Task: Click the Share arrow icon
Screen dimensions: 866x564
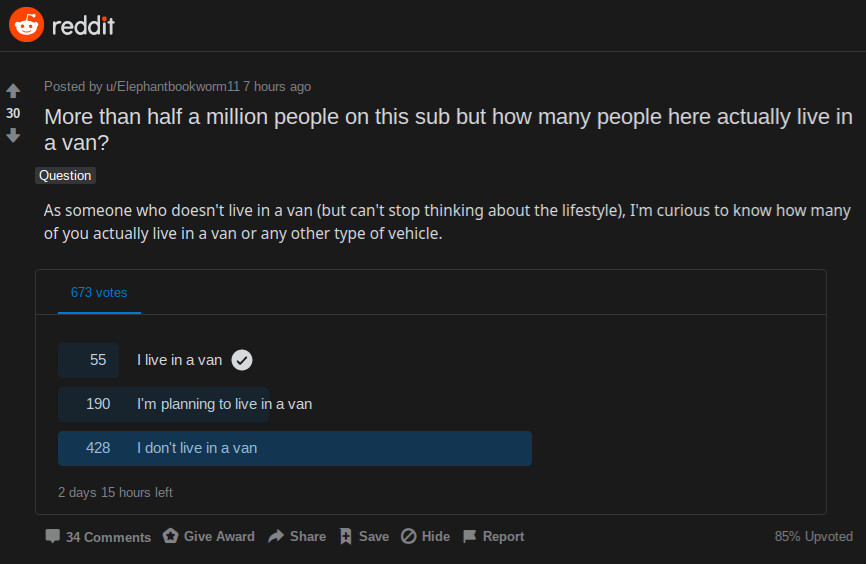Action: tap(276, 536)
